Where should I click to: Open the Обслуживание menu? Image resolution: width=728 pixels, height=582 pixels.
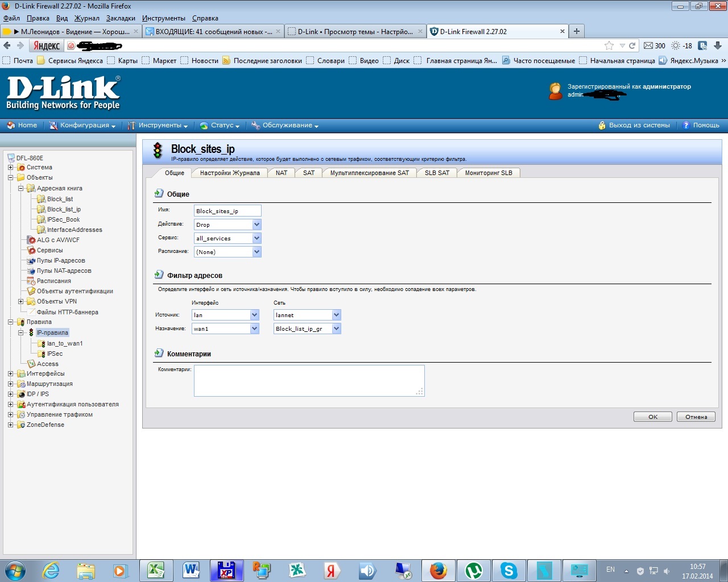click(285, 125)
